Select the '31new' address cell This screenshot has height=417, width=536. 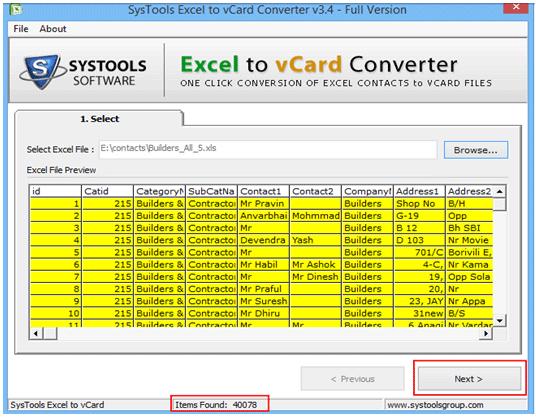419,313
